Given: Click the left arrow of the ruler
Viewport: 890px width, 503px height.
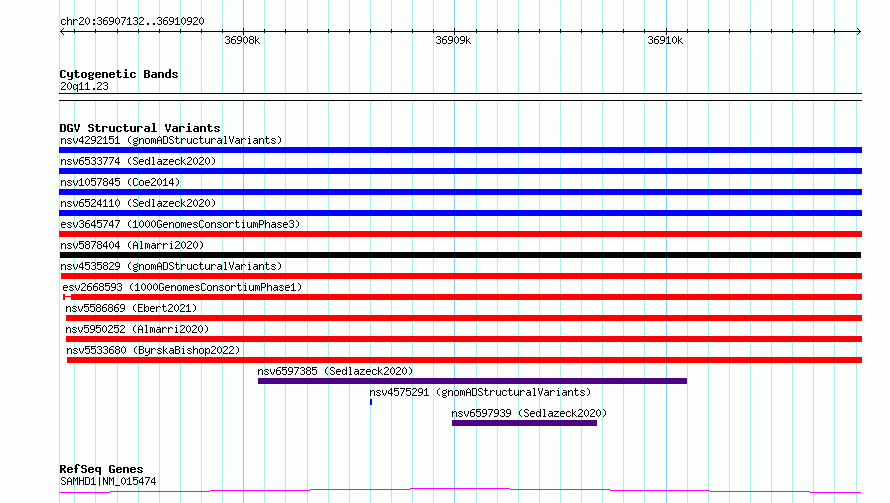Looking at the screenshot, I should pyautogui.click(x=62, y=32).
